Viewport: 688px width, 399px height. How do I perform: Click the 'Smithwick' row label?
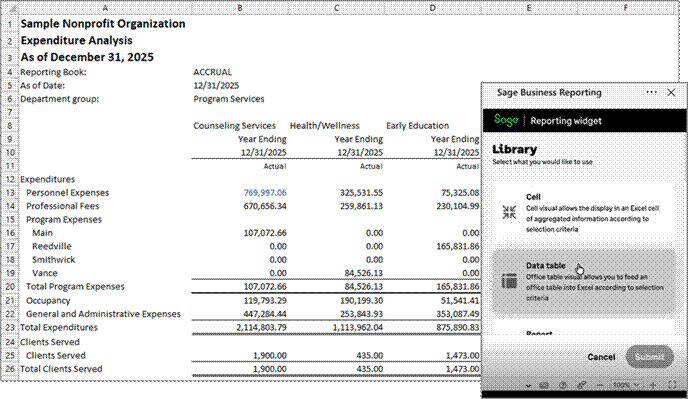point(54,259)
